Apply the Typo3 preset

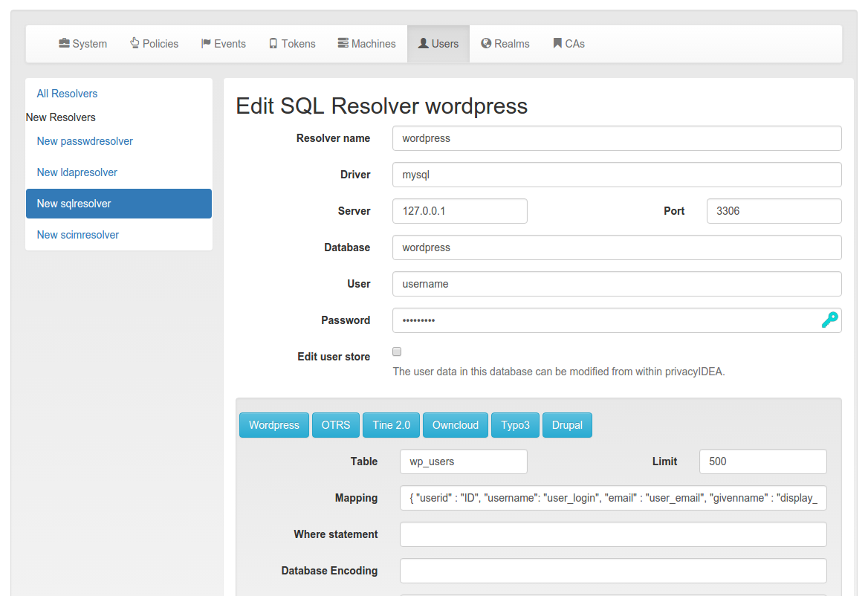[515, 425]
